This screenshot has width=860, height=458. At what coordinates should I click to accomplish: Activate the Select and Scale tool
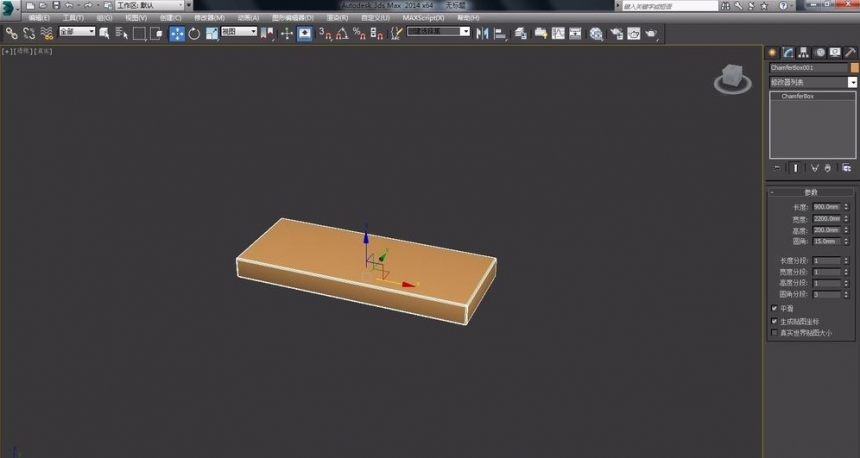[212, 33]
